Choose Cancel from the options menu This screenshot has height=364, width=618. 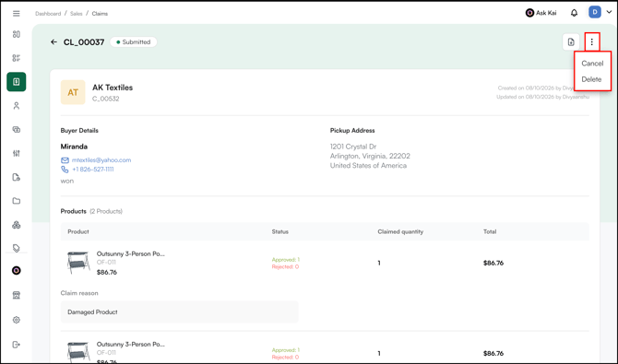coord(592,64)
